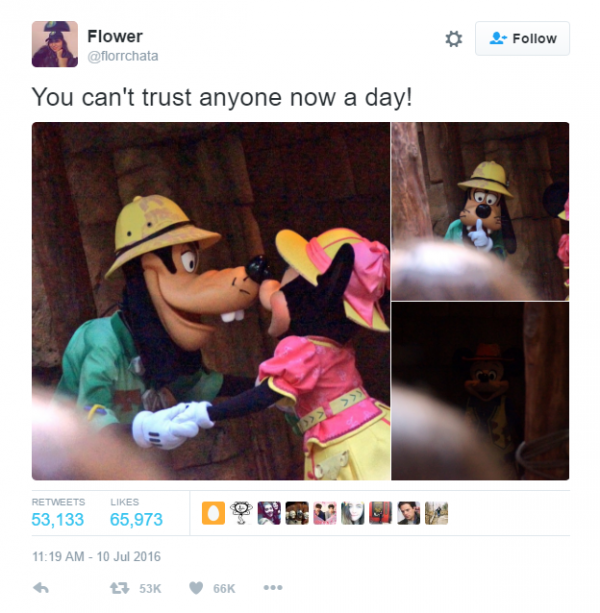Click the Flower display name
The width and height of the screenshot is (600, 613).
click(x=115, y=36)
